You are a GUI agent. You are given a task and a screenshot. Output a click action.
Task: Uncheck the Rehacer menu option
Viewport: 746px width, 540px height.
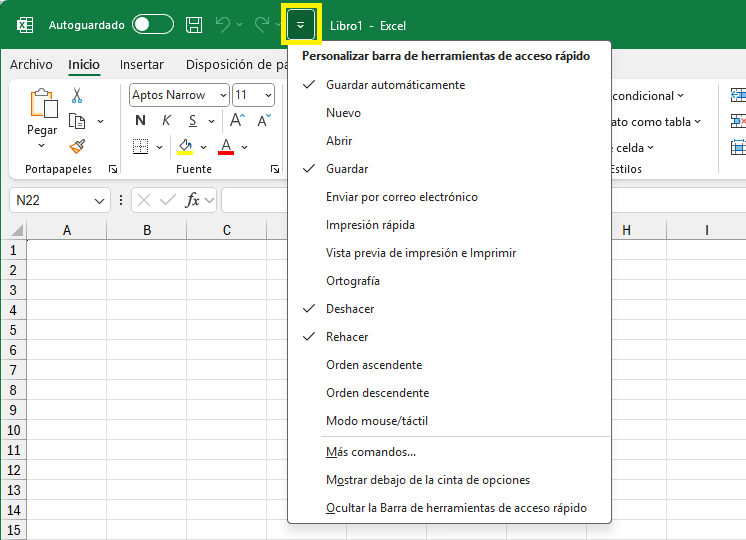(449, 337)
